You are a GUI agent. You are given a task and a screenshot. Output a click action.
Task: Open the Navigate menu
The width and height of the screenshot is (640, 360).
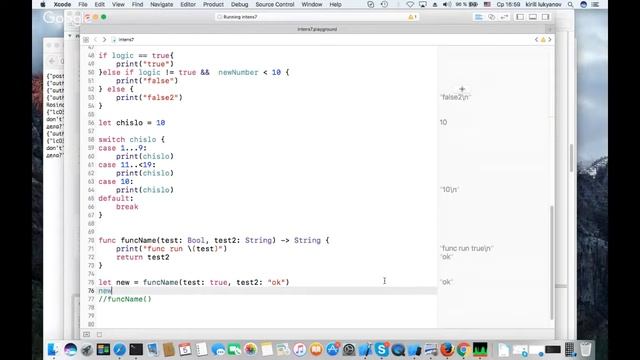162,4
